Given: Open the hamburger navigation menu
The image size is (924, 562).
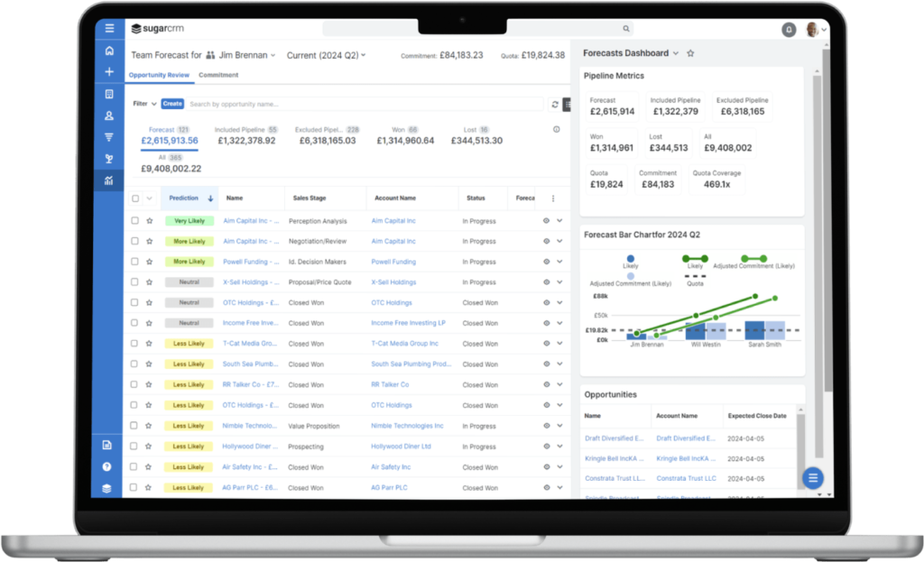Looking at the screenshot, I should [109, 28].
